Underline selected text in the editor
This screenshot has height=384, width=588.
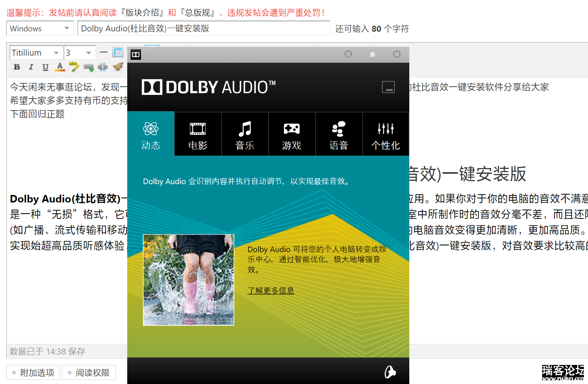pos(45,67)
